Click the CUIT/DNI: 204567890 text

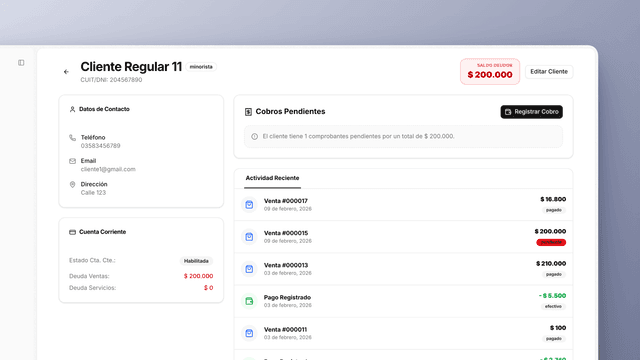111,80
